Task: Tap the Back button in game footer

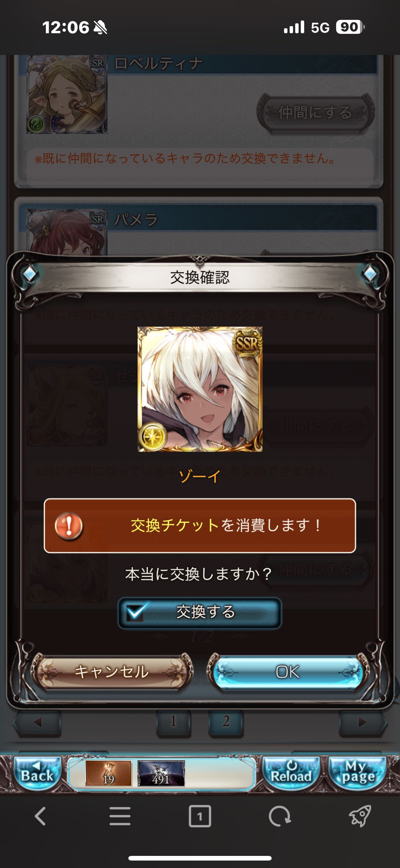Action: (x=38, y=773)
